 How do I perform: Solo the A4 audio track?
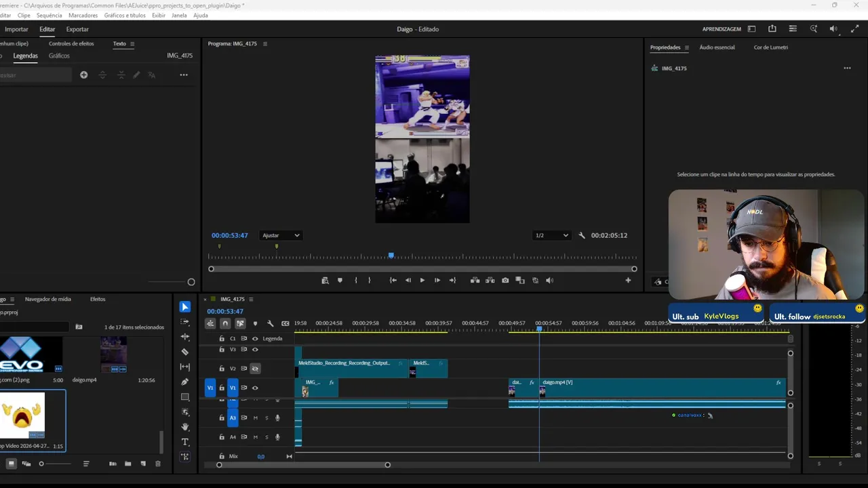tap(267, 437)
